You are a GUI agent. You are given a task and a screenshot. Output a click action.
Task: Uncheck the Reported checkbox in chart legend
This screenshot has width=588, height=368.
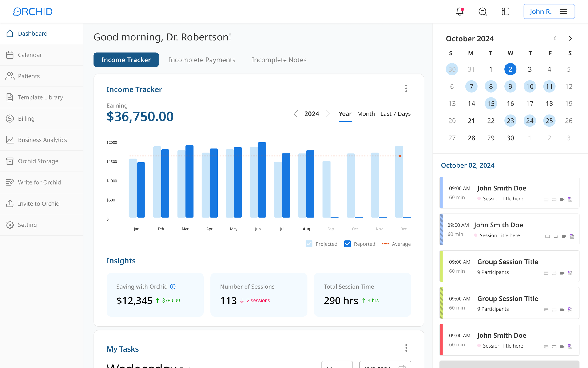[x=347, y=244]
